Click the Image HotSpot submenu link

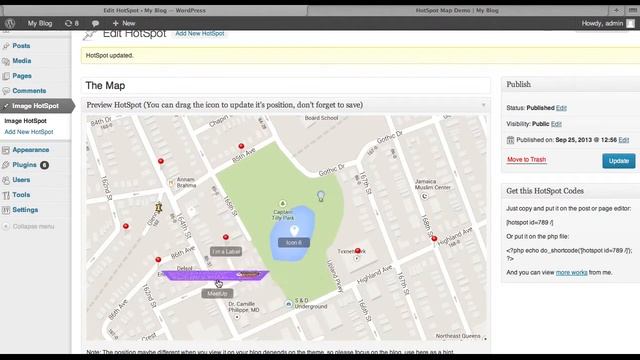[25, 121]
